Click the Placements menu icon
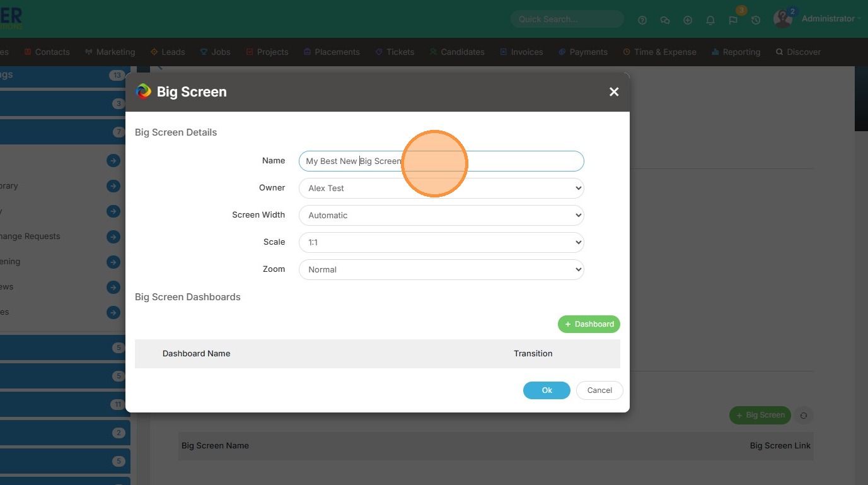The image size is (868, 485). (x=307, y=52)
